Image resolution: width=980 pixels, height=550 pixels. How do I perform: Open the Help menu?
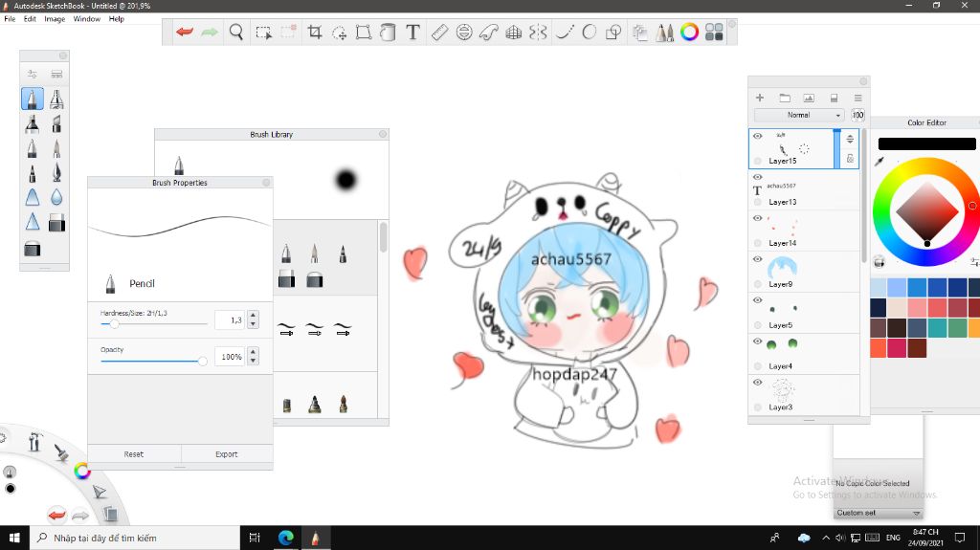(x=116, y=19)
